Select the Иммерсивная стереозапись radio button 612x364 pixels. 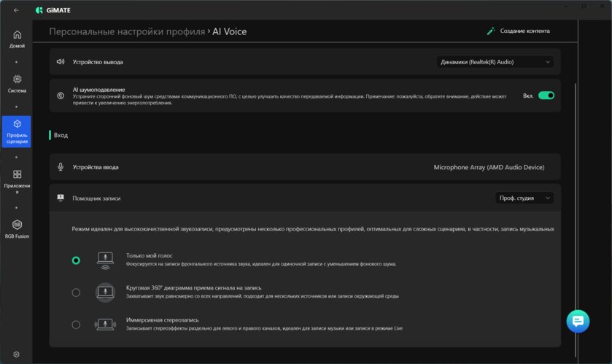[x=76, y=325]
